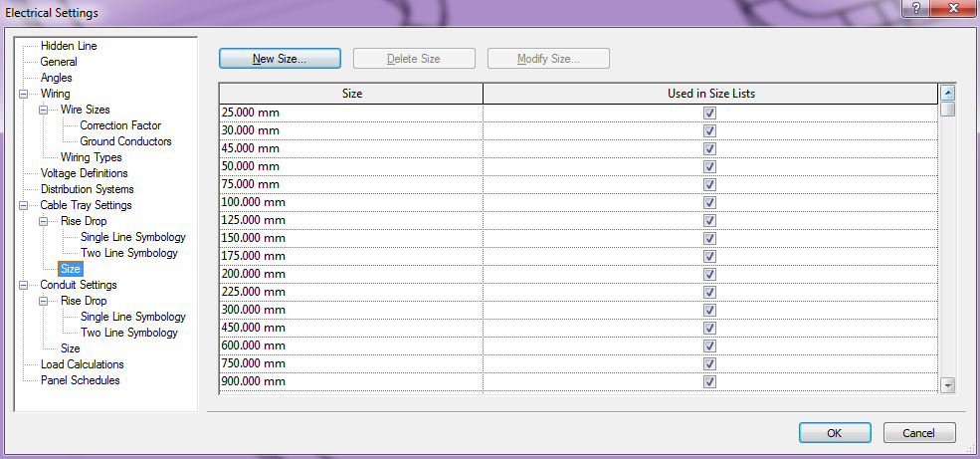Viewport: 980px width, 459px height.
Task: Select the 150.000 mm size cell
Action: click(x=351, y=238)
